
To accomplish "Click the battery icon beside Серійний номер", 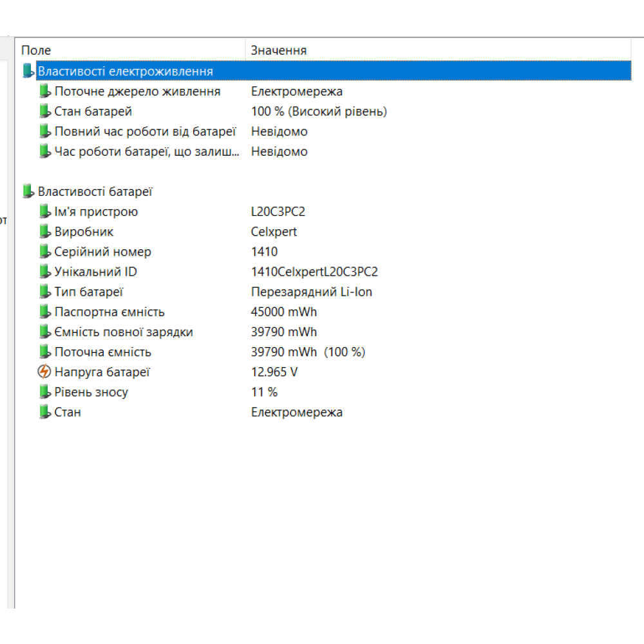I will [45, 252].
